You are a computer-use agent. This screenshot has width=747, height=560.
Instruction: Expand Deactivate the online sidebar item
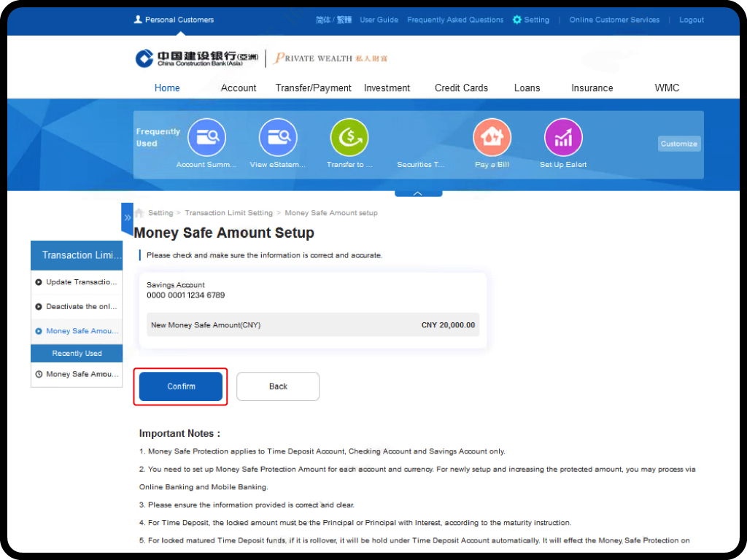pyautogui.click(x=77, y=307)
